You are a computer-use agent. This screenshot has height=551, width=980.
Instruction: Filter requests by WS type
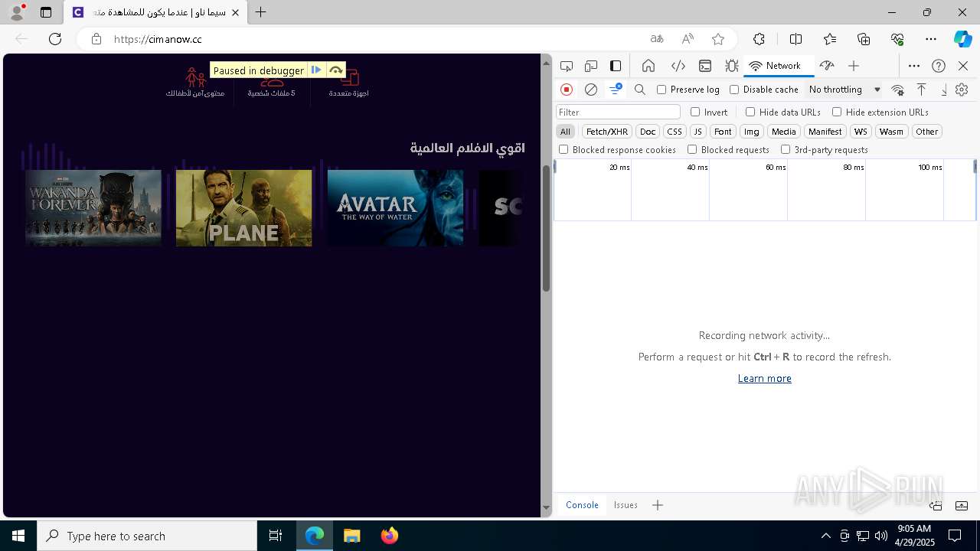(x=861, y=132)
